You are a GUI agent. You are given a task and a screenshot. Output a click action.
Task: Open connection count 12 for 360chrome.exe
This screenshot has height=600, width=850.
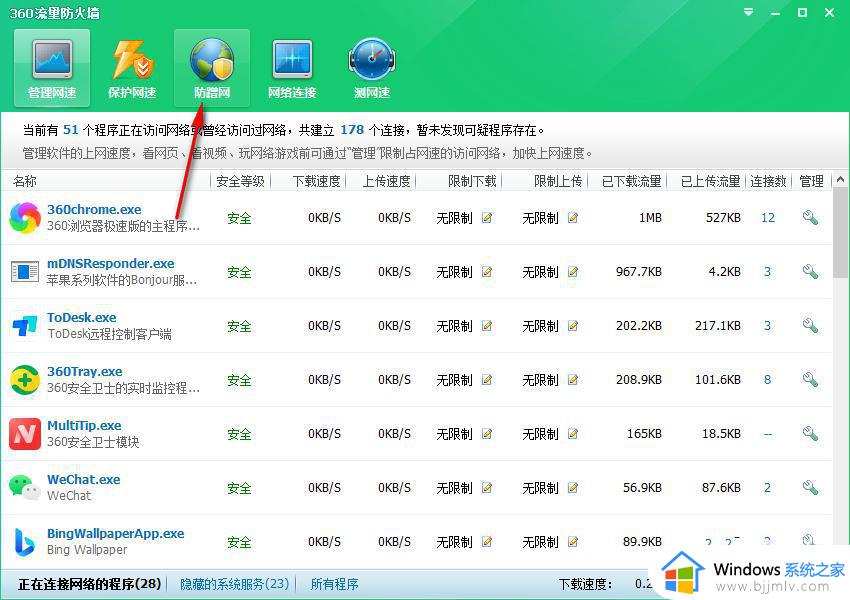pyautogui.click(x=768, y=218)
